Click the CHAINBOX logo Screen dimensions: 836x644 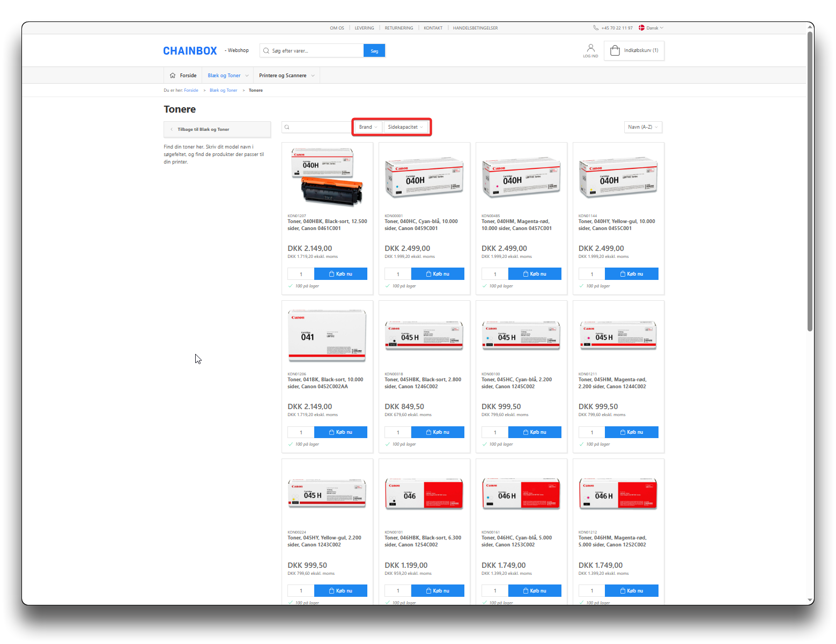tap(190, 51)
